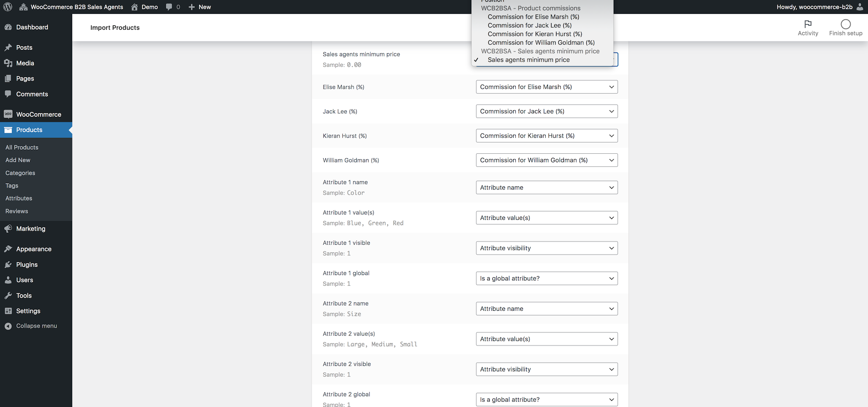Click the WooCommerce sidebar icon
This screenshot has width=868, height=407.
8,114
